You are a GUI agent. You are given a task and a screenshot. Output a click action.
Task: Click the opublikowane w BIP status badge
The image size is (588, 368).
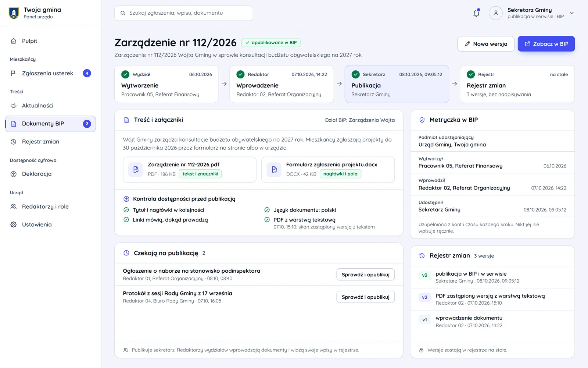tap(271, 43)
